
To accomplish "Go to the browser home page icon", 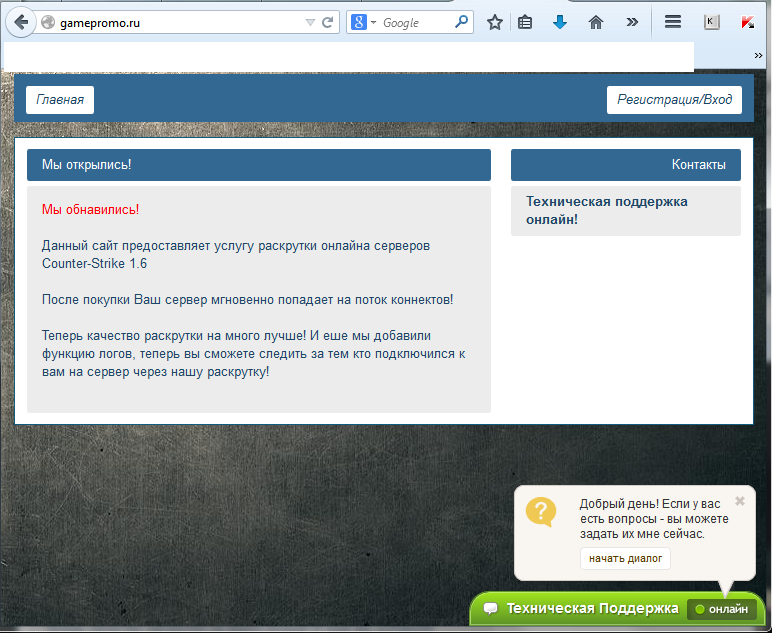I will [x=596, y=23].
